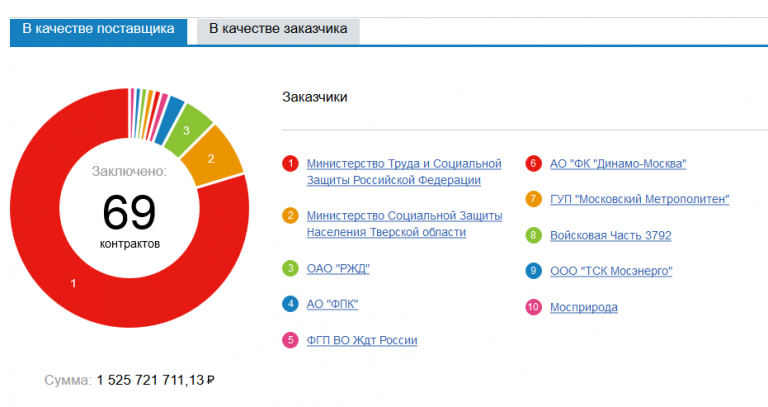This screenshot has height=407, width=768.
Task: Select the green segment 3 of the chart
Action: point(186,130)
